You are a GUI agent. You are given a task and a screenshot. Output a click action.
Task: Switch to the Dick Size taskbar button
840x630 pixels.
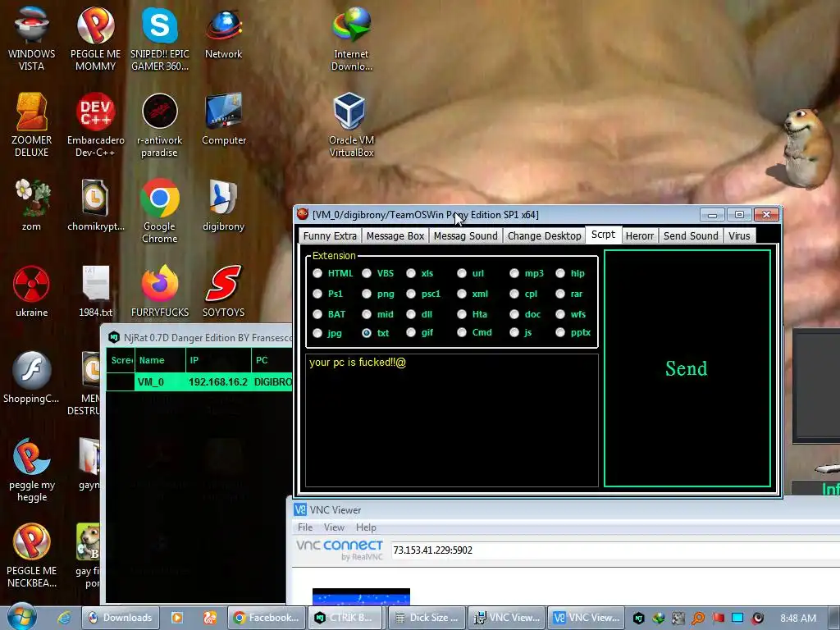pyautogui.click(x=427, y=618)
